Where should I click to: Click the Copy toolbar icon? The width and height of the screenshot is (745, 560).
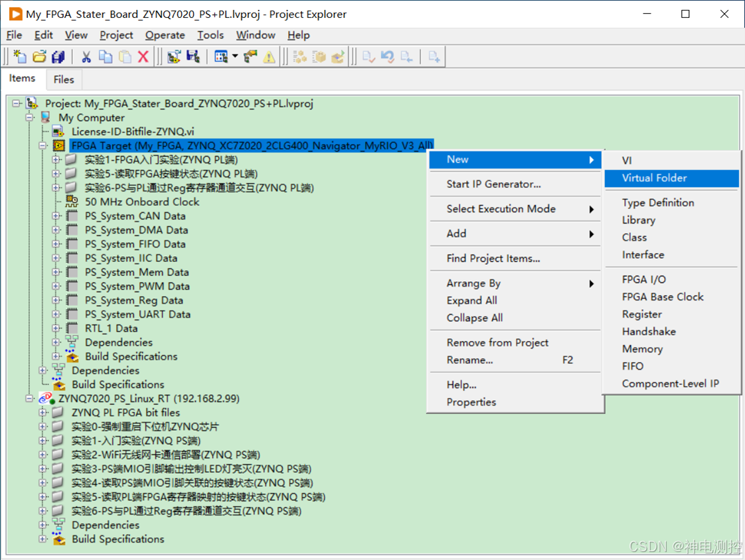point(105,56)
